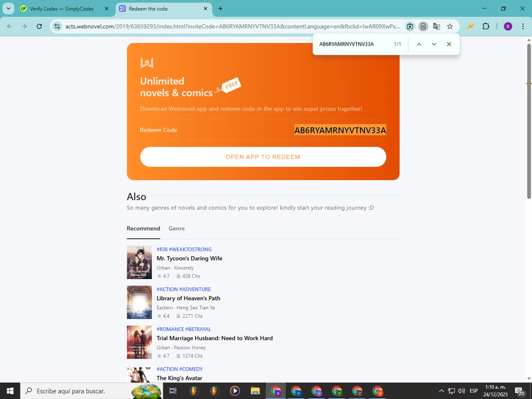The width and height of the screenshot is (532, 399).
Task: Close the Redeem the code tab
Action: [205, 9]
